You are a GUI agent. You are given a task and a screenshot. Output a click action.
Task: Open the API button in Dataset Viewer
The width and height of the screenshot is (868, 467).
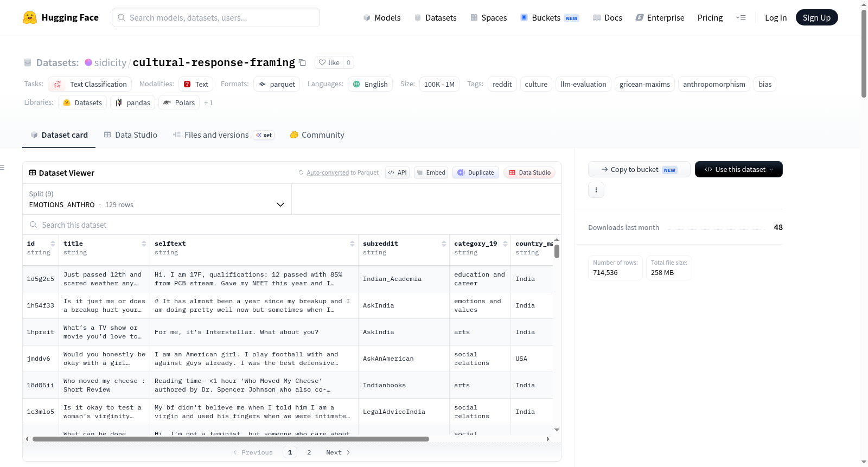[397, 172]
